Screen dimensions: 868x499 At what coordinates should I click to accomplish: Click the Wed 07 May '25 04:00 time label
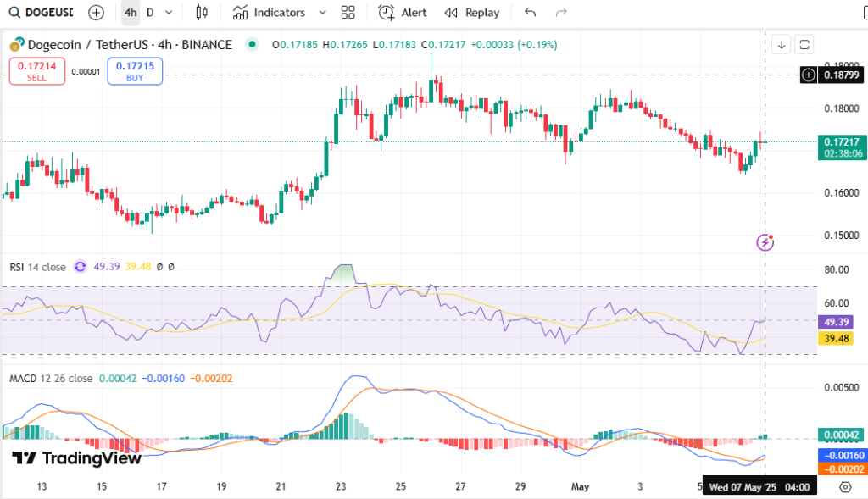pyautogui.click(x=759, y=487)
